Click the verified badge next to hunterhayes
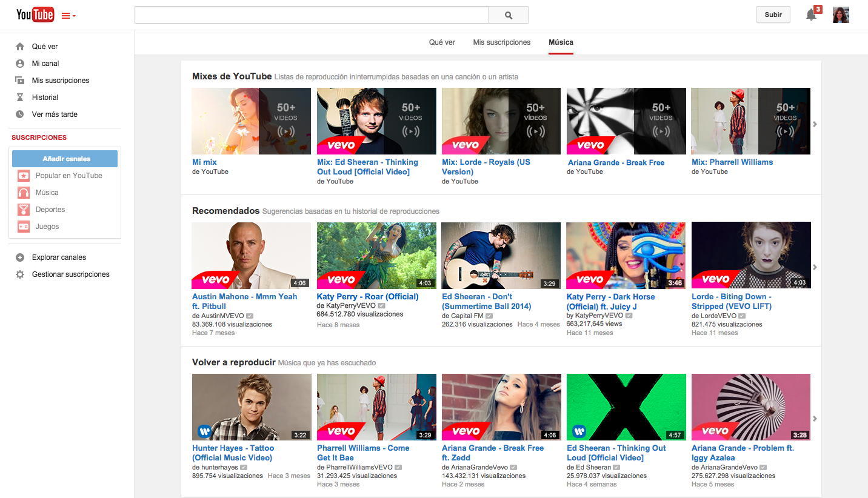Image resolution: width=868 pixels, height=498 pixels. [244, 468]
